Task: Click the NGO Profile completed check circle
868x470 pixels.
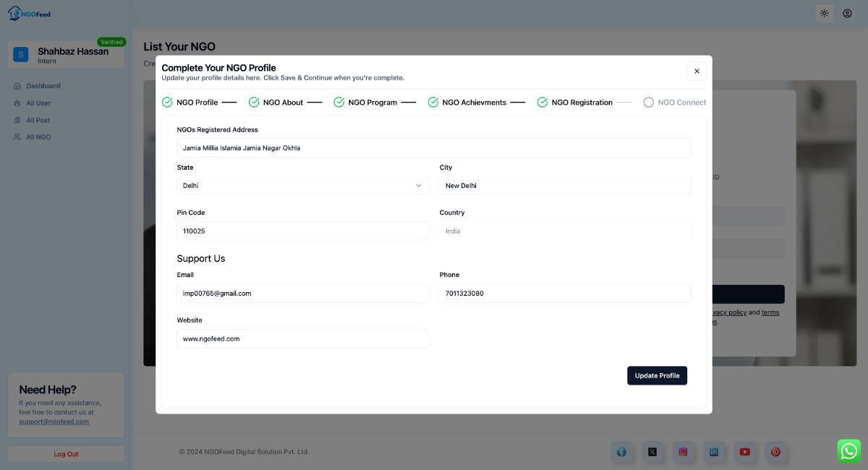Action: [x=166, y=102]
